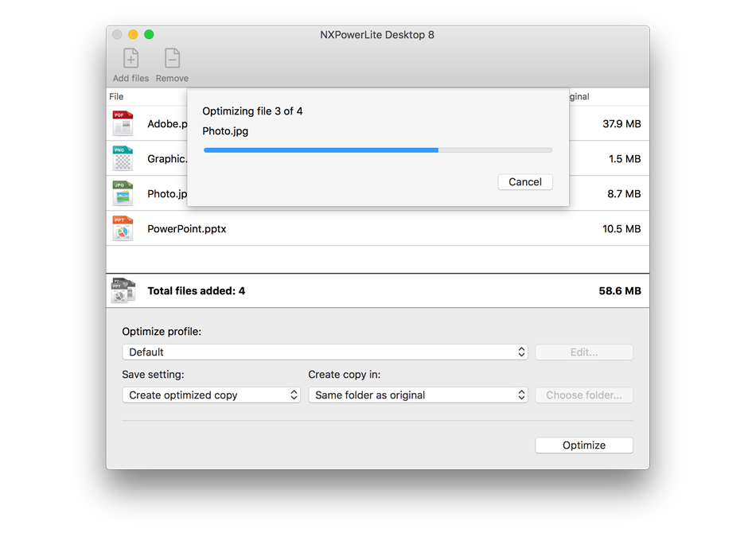
Task: Click the blue optimizing progress bar
Action: (x=378, y=150)
